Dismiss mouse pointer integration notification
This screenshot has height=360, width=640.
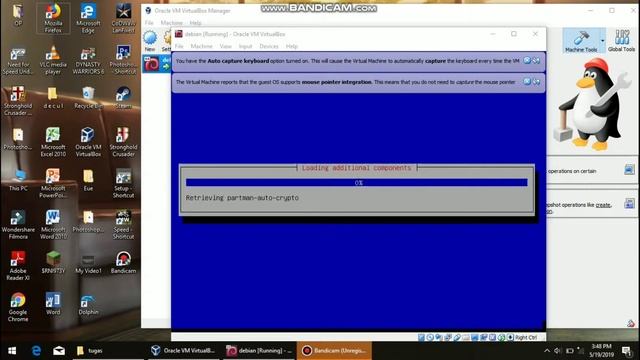(527, 82)
